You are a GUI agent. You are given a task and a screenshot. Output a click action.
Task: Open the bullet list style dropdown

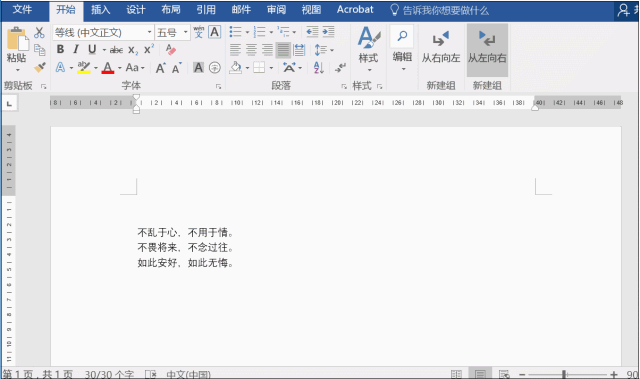coord(247,32)
